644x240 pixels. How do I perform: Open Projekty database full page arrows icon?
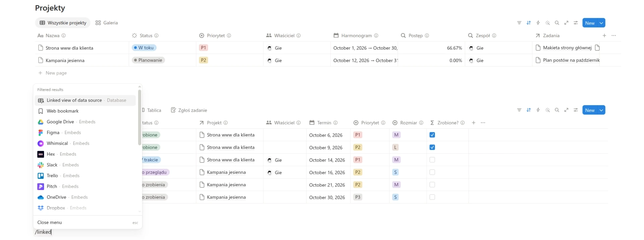(x=566, y=23)
